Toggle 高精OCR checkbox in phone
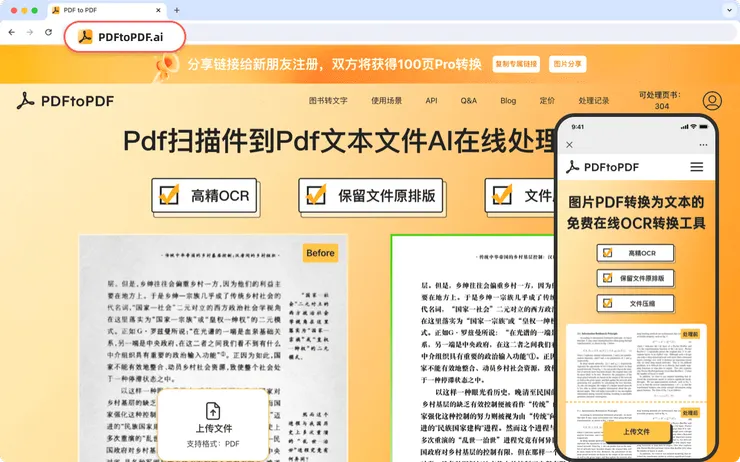 click(607, 253)
